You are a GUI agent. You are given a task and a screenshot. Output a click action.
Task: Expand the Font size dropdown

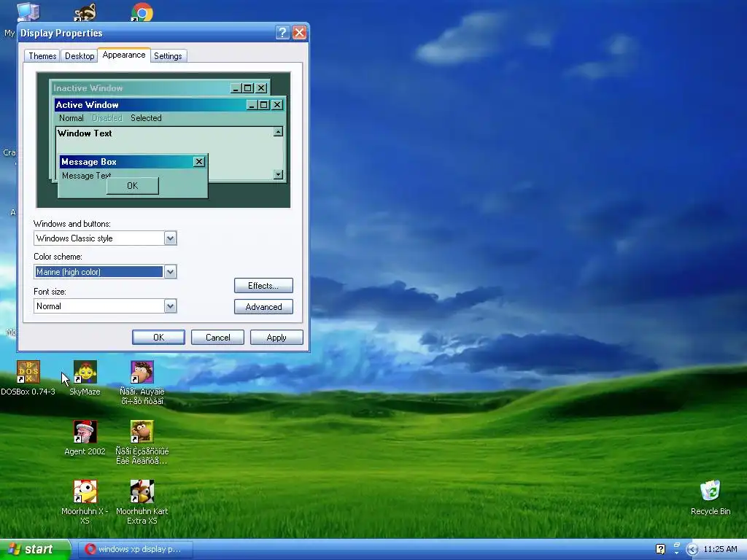tap(170, 306)
